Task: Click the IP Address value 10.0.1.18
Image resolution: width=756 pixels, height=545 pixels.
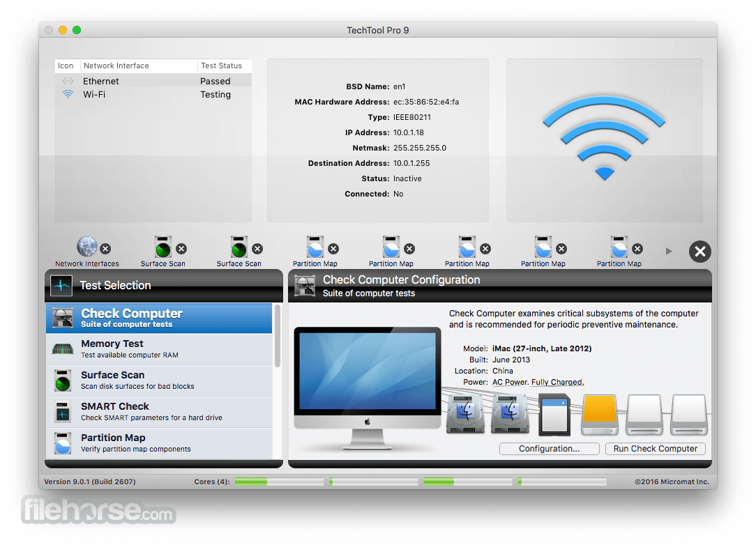Action: tap(409, 132)
